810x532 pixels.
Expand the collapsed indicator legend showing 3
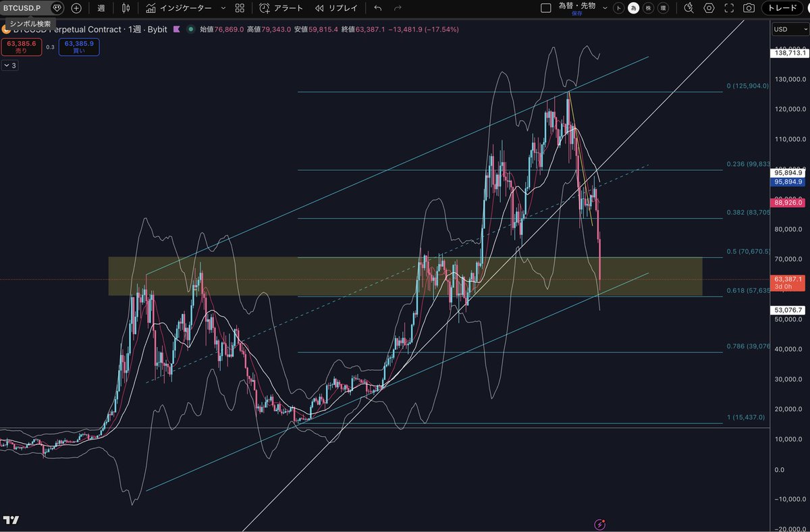point(10,65)
